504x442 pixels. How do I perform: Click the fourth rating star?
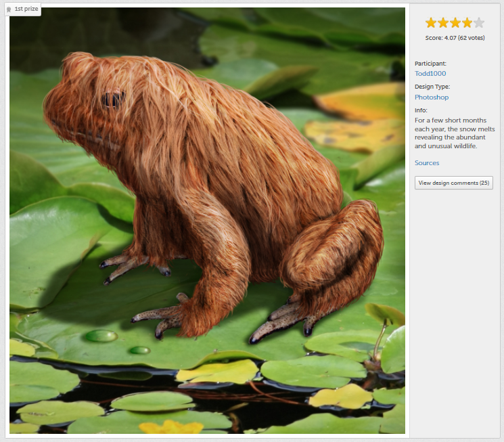pyautogui.click(x=467, y=23)
